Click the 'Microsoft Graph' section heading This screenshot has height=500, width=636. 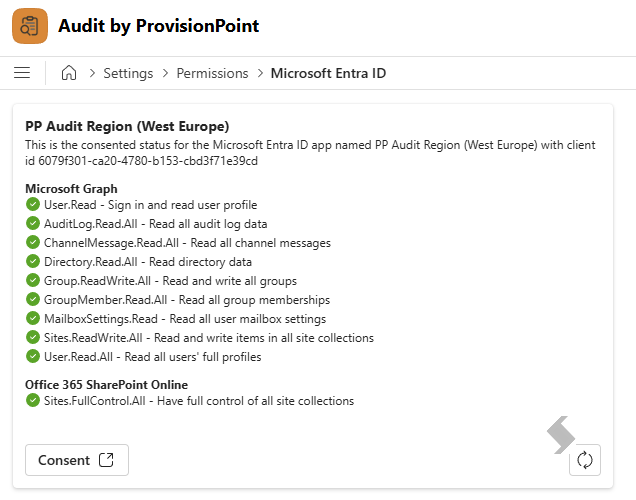click(71, 189)
